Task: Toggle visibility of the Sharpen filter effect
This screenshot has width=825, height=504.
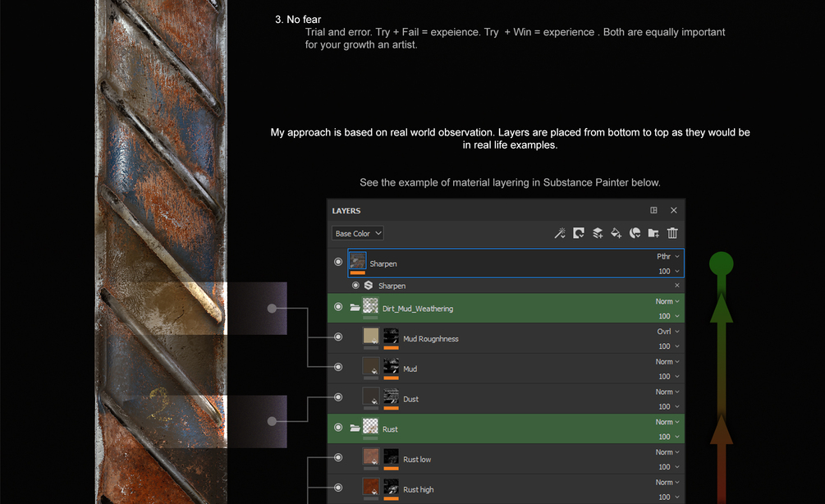Action: tap(355, 285)
